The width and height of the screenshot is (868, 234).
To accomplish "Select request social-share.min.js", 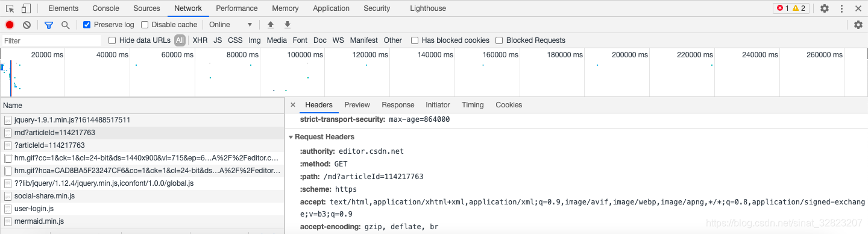I will pyautogui.click(x=142, y=196).
